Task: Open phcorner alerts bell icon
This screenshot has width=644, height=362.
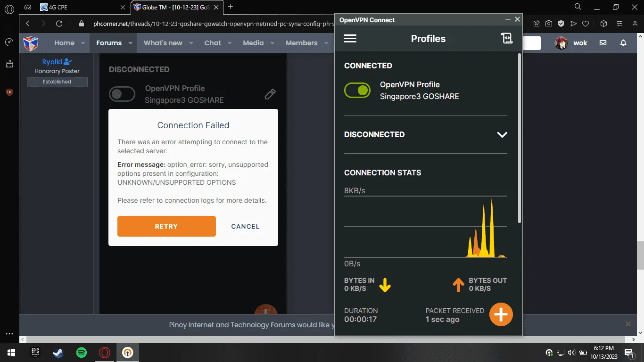Action: pos(623,43)
